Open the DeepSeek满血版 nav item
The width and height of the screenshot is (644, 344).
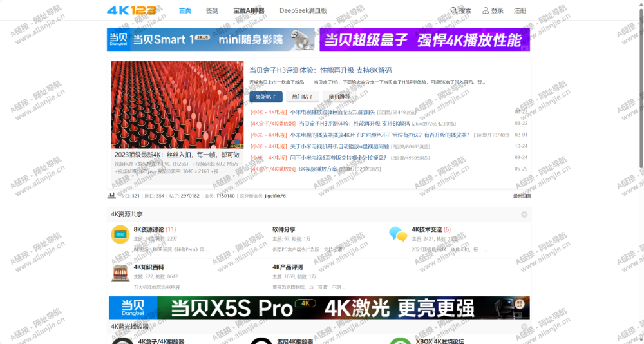pyautogui.click(x=303, y=11)
